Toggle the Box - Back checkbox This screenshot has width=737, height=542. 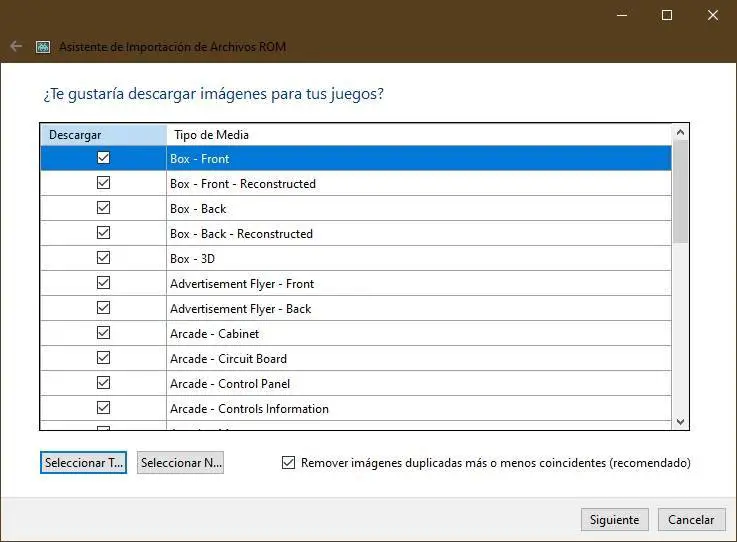(x=103, y=207)
